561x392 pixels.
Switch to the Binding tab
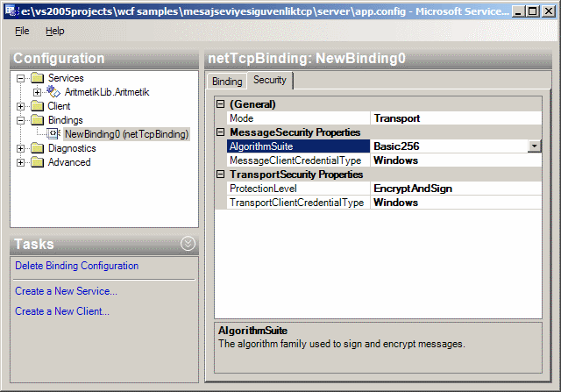point(227,81)
